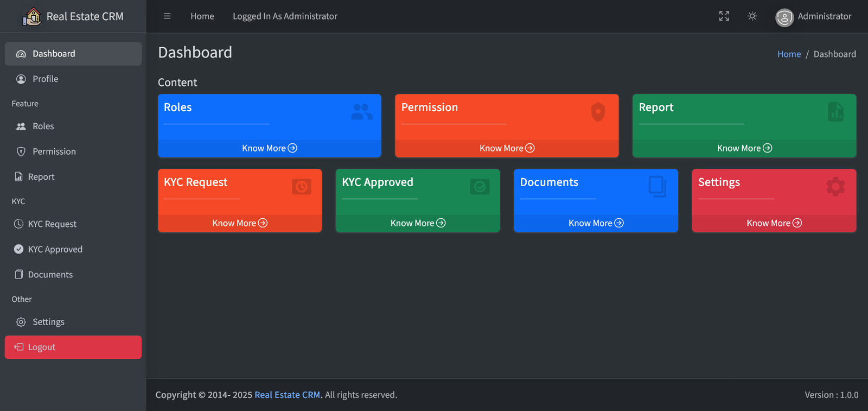Click the chart file icon on Report card

coord(835,112)
